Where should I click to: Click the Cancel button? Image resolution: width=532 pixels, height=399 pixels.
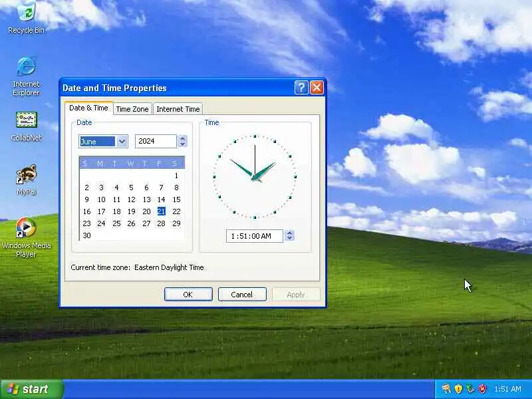click(242, 294)
